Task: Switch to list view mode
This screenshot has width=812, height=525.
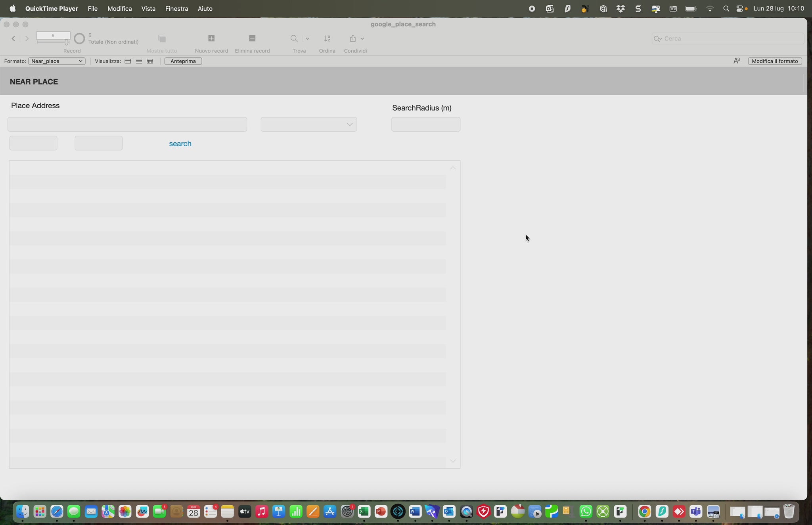Action: coord(139,61)
